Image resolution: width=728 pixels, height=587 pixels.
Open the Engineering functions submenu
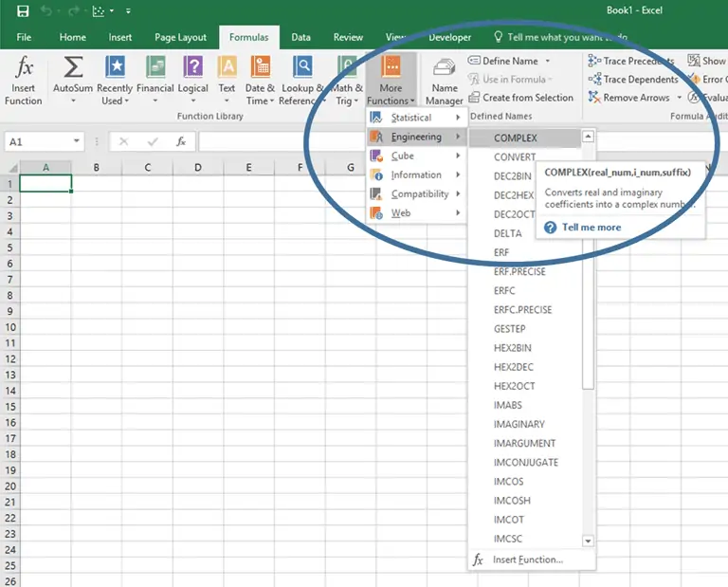point(416,137)
